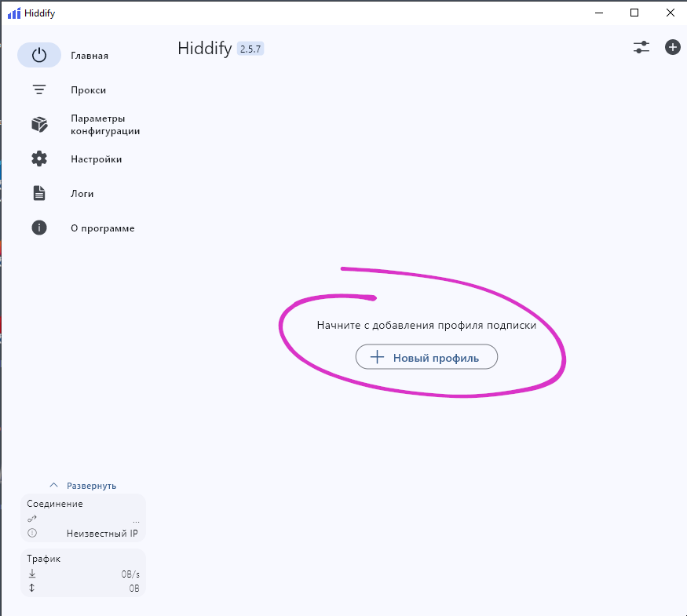Viewport: 687px width, 616px height.
Task: Select the Логи item in sidebar
Action: [x=82, y=194]
